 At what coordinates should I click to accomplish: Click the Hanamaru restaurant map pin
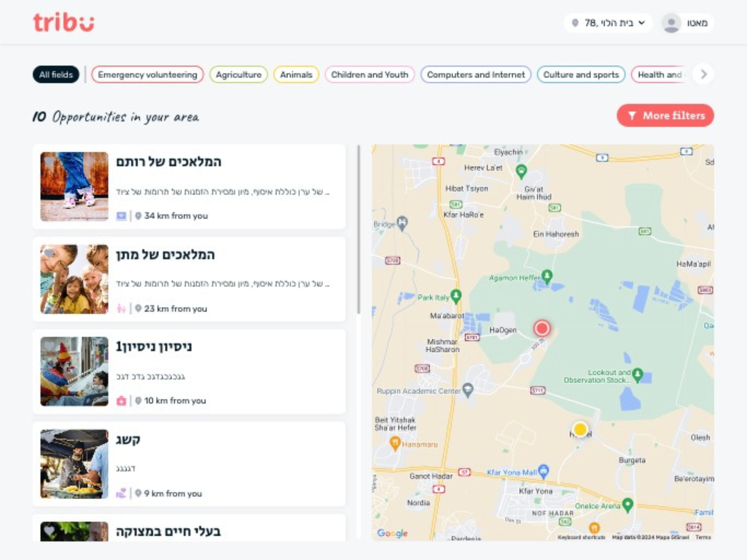click(395, 443)
